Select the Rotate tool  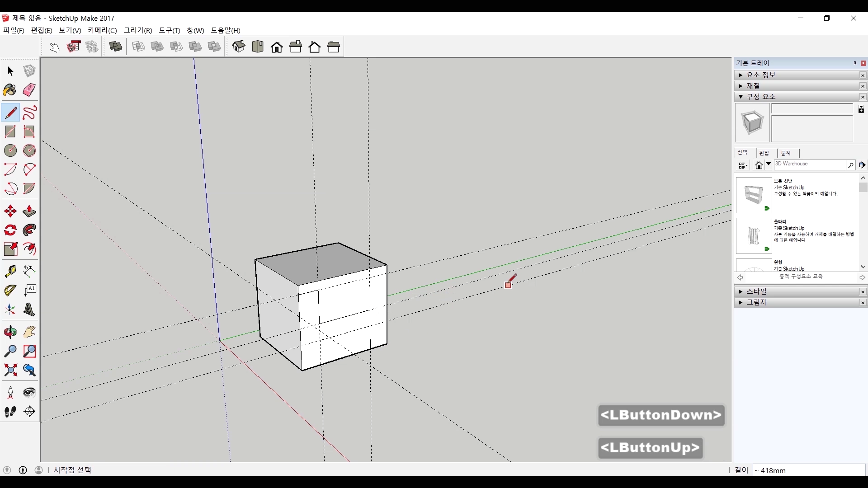click(x=10, y=230)
